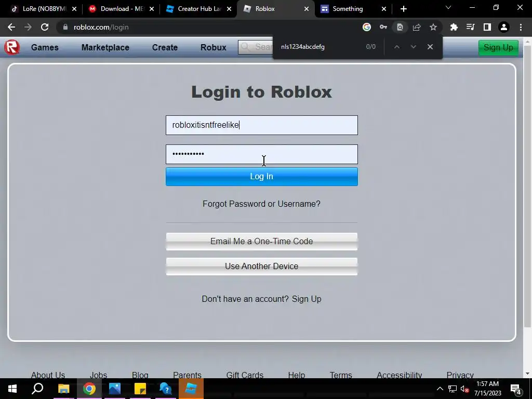Open the Create nav item
The height and width of the screenshot is (399, 532).
tap(165, 47)
